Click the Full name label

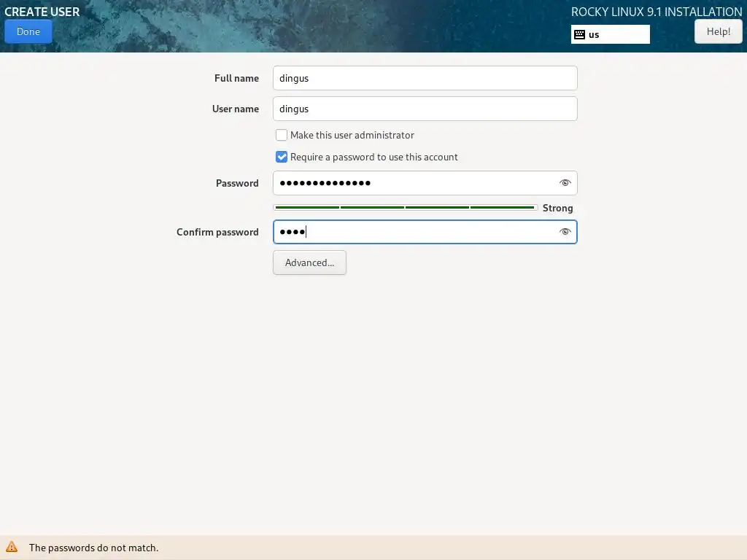(236, 78)
